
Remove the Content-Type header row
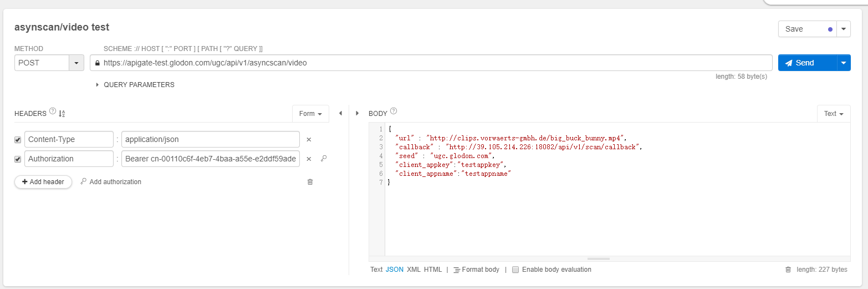pyautogui.click(x=309, y=140)
